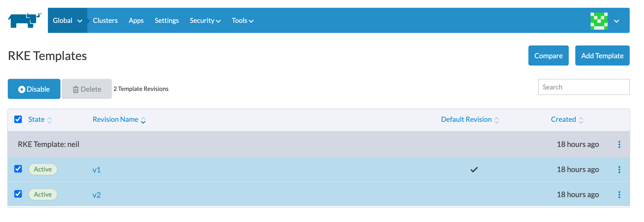Go to the Settings tab
The width and height of the screenshot is (644, 222).
(167, 21)
